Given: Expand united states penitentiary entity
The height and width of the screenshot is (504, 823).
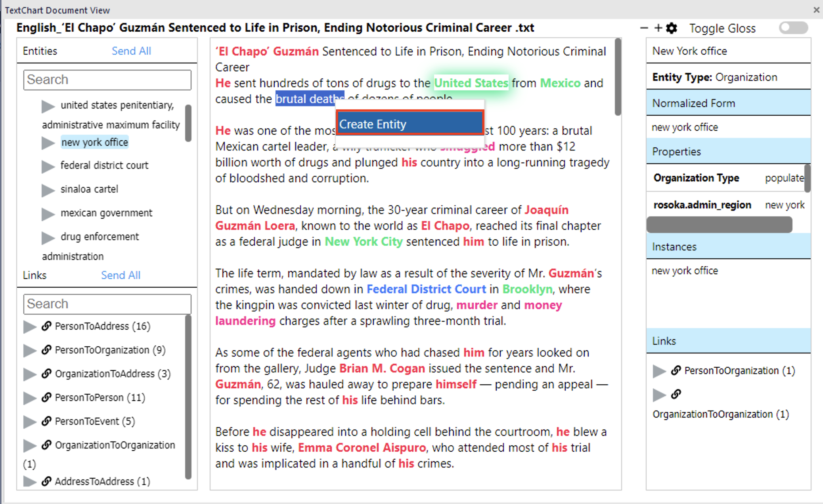Looking at the screenshot, I should (48, 106).
